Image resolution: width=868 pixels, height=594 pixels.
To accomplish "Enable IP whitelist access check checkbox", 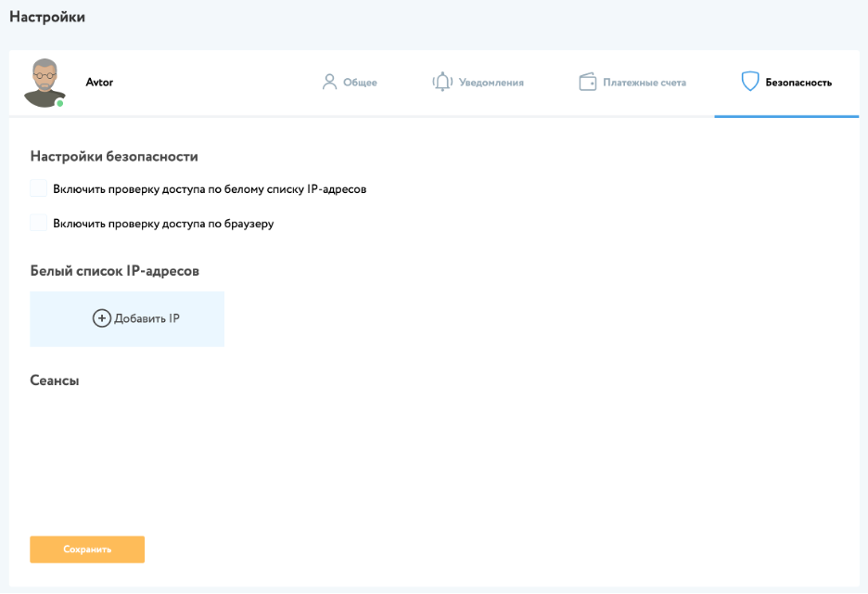I will click(38, 188).
